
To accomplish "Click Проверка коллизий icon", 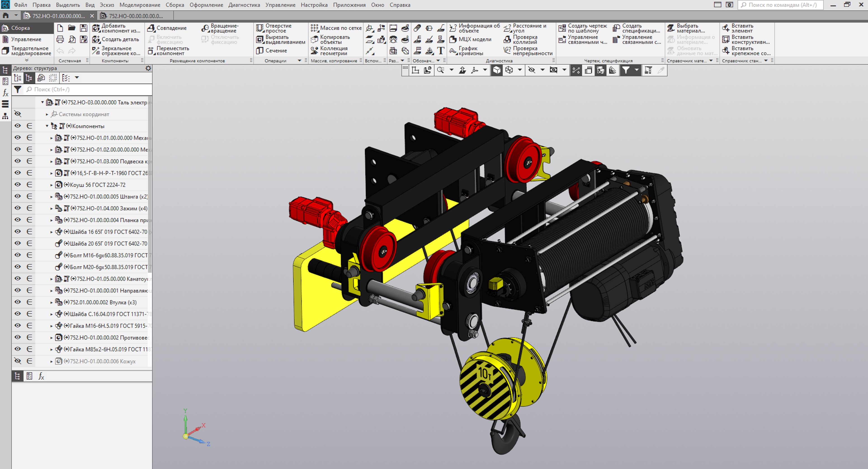I will tap(507, 39).
